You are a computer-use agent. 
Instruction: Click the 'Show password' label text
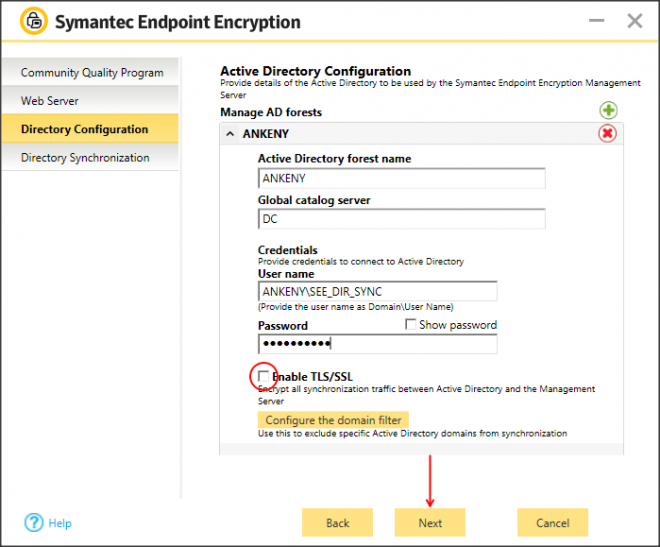pyautogui.click(x=458, y=325)
